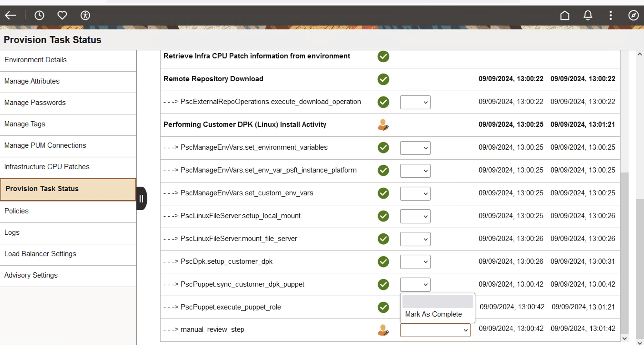Open dropdown beside PscDpk.setup_customer_dpk
This screenshot has width=644, height=345.
tap(415, 262)
